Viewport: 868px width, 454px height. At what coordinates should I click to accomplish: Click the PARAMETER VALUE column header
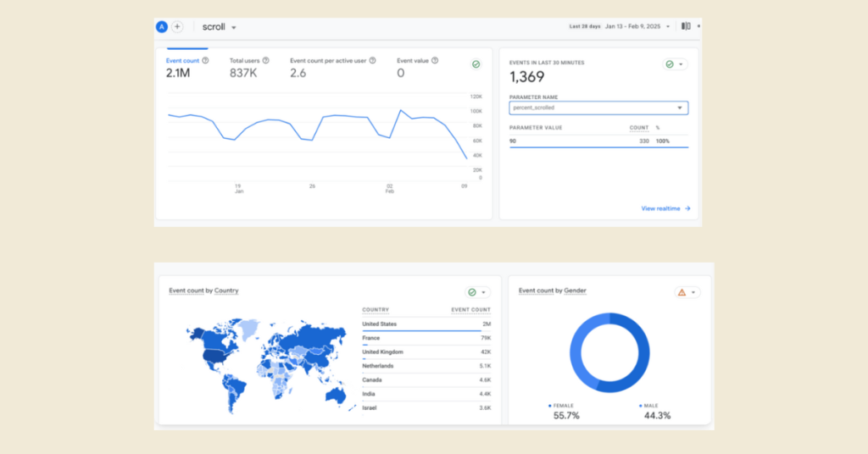536,128
